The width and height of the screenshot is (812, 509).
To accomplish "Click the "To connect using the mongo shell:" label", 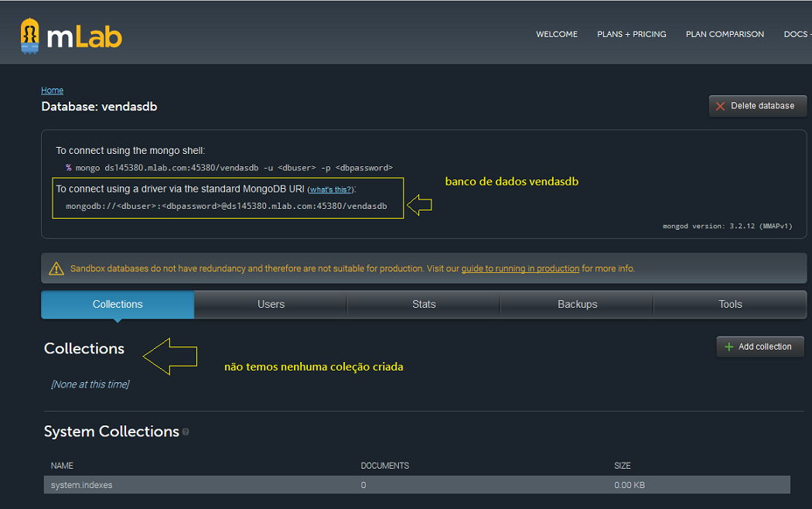I will 131,151.
